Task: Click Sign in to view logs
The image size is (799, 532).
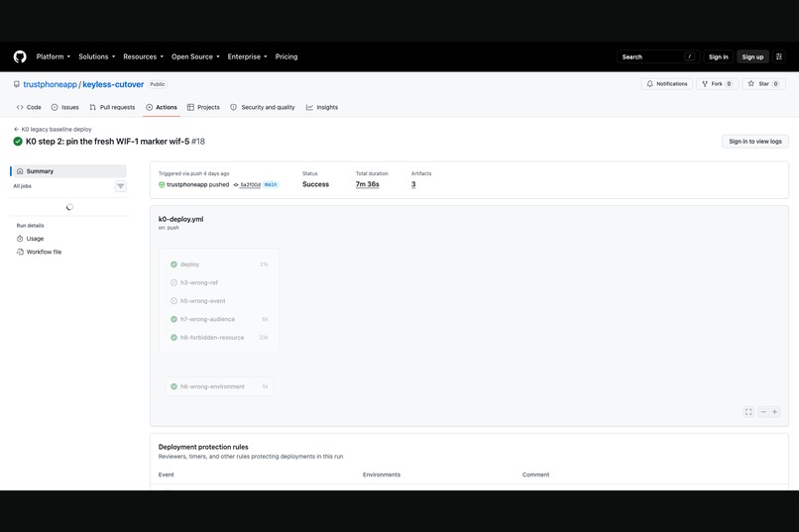Action: click(754, 142)
